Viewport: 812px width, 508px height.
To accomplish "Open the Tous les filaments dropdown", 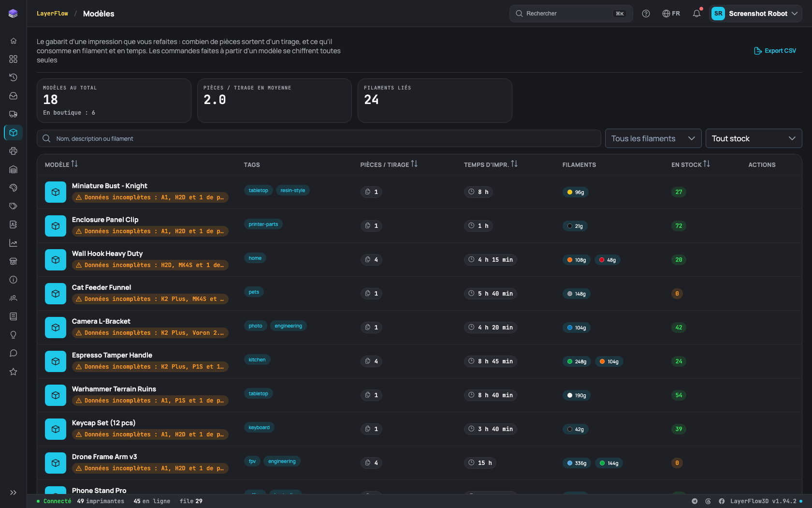I will pos(653,138).
